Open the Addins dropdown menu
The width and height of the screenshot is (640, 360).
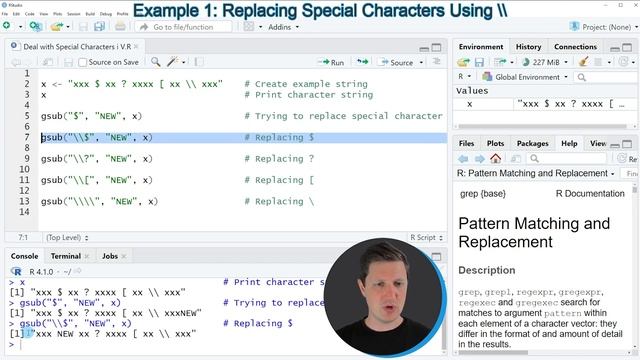pos(283,27)
